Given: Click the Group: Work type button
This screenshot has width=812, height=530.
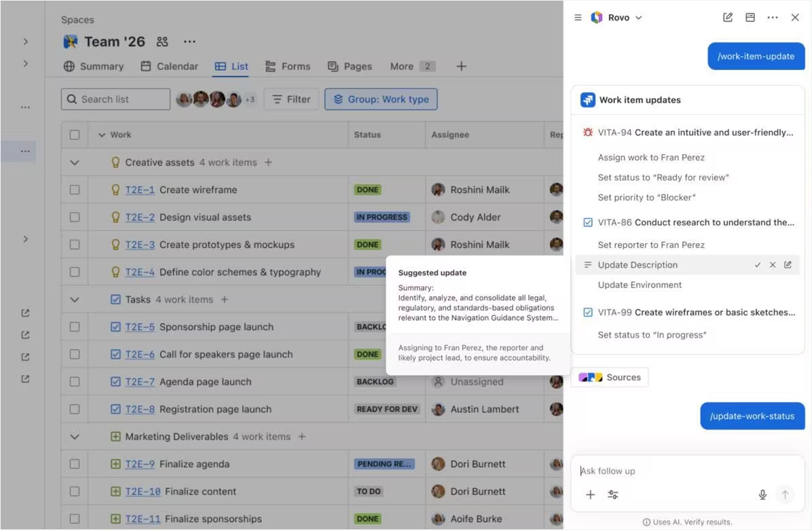Looking at the screenshot, I should [381, 99].
